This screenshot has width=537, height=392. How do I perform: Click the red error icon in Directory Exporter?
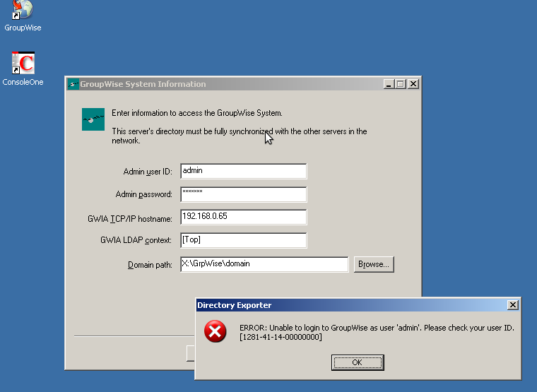[x=215, y=331]
